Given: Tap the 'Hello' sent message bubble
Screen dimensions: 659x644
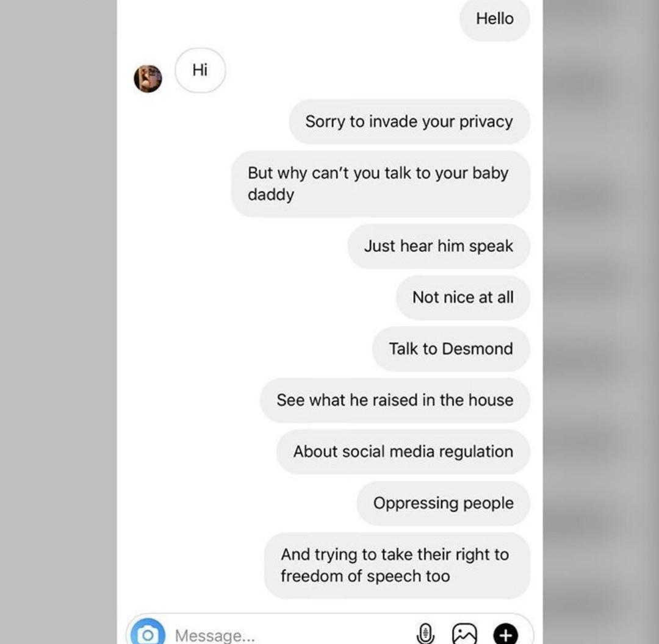Looking at the screenshot, I should (495, 20).
